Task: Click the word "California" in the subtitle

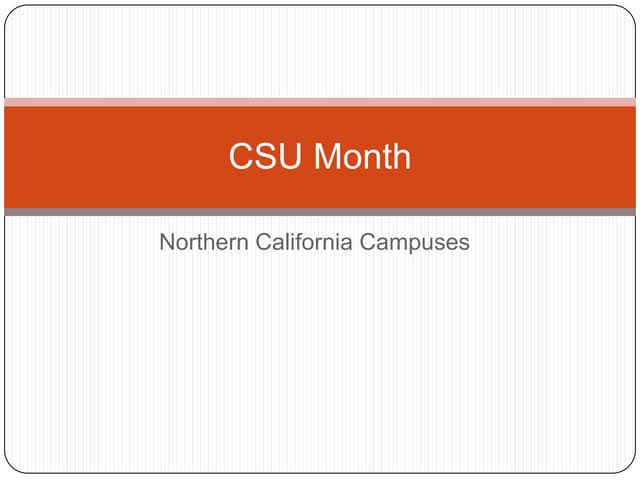Action: (x=299, y=242)
